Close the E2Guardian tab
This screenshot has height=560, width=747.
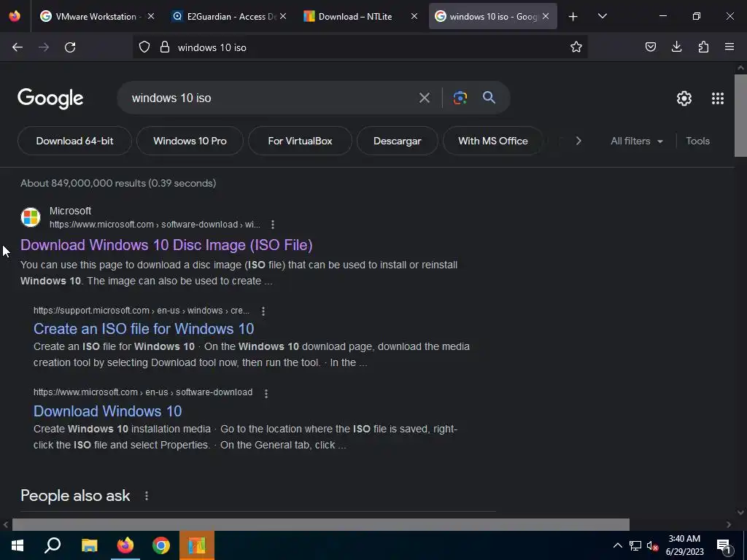click(282, 16)
